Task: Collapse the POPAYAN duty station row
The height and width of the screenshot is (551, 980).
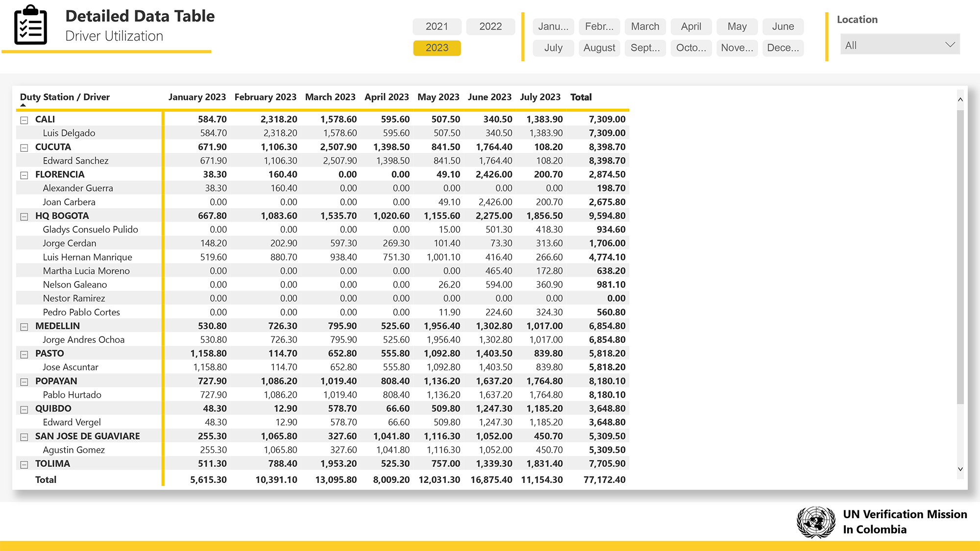Action: pos(24,382)
